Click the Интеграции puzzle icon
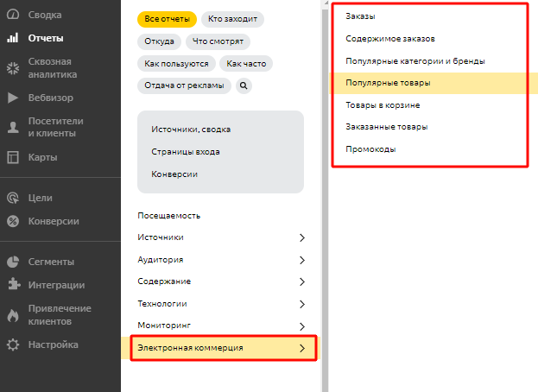The height and width of the screenshot is (392, 538). 13,286
